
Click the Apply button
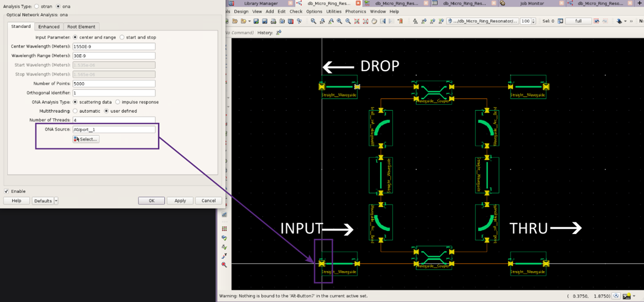[180, 201]
